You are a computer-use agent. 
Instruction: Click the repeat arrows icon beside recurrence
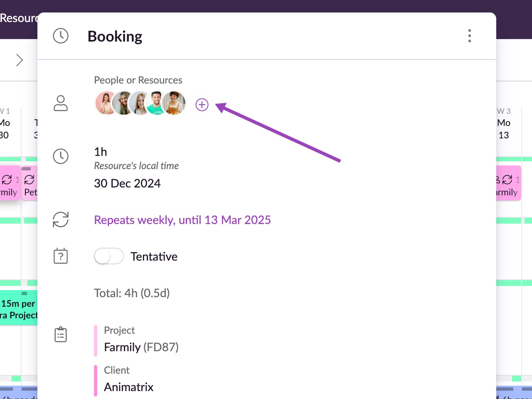coord(61,219)
